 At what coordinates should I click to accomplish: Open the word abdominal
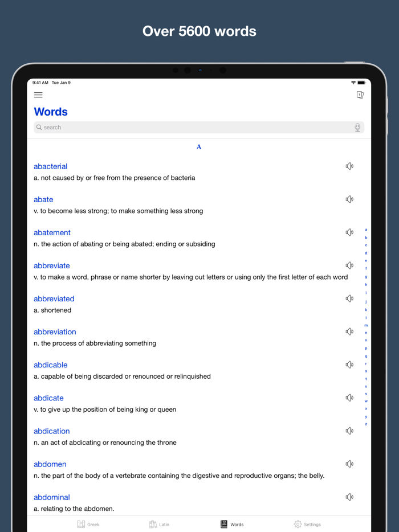click(x=52, y=497)
